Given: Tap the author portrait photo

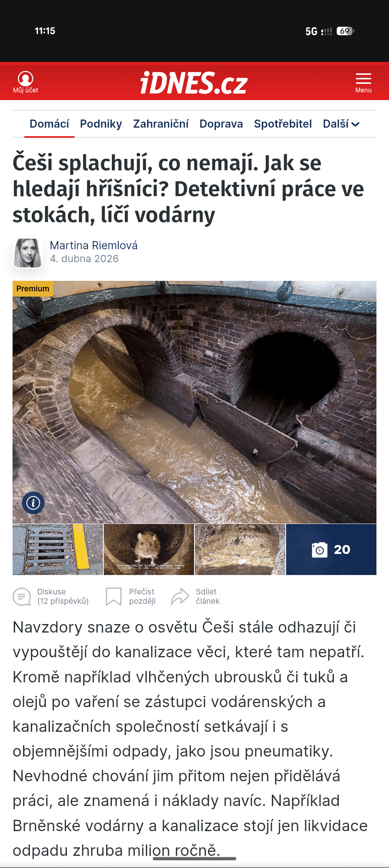Looking at the screenshot, I should coord(28,253).
